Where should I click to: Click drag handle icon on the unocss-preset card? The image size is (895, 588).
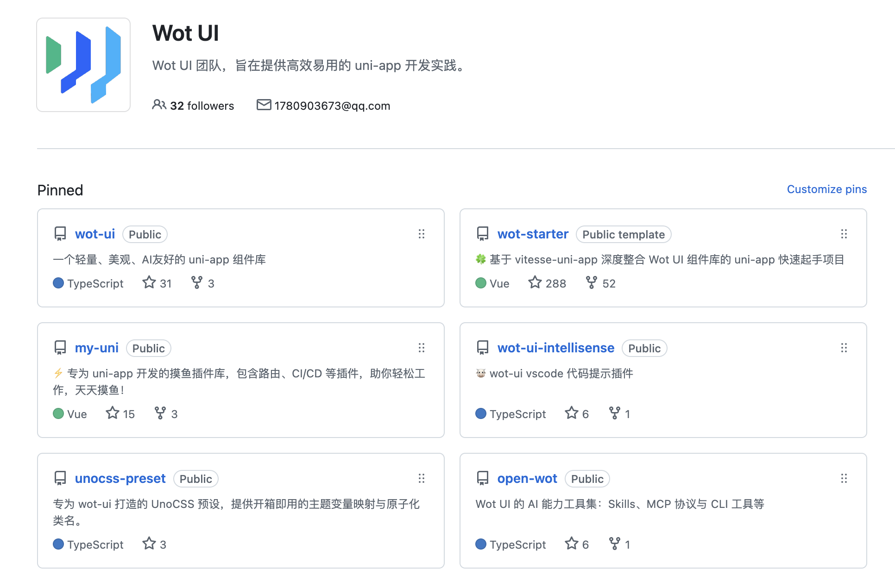(x=421, y=478)
